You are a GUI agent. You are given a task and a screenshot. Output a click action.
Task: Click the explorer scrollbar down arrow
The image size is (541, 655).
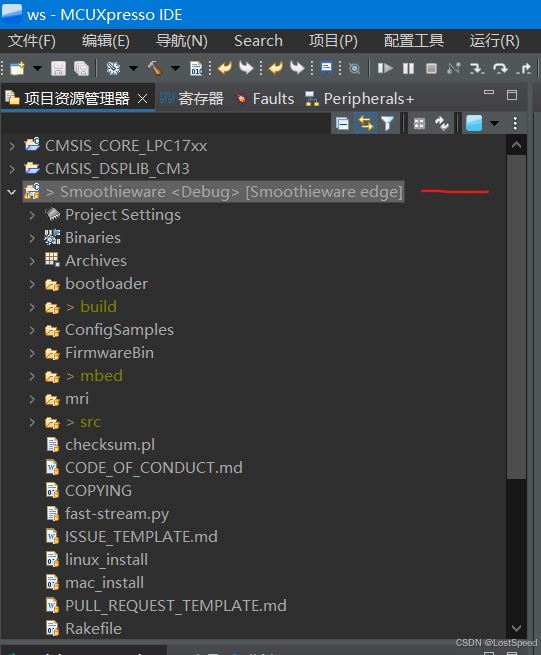516,628
